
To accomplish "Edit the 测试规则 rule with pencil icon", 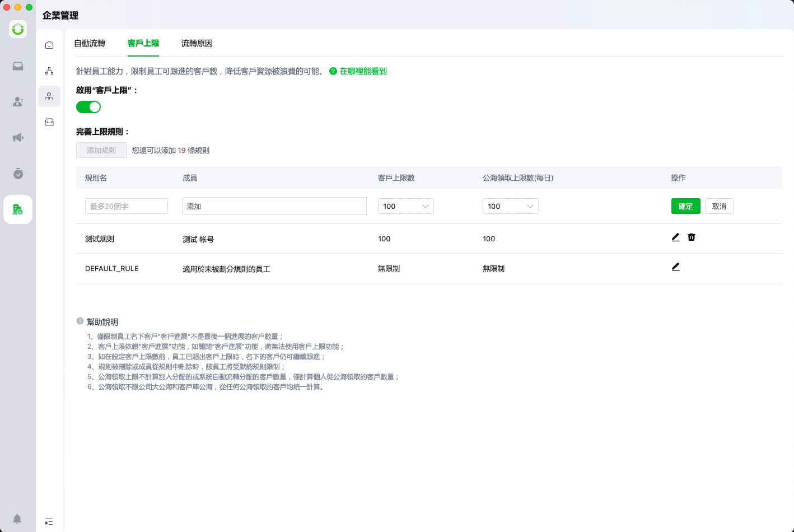I will tap(675, 237).
